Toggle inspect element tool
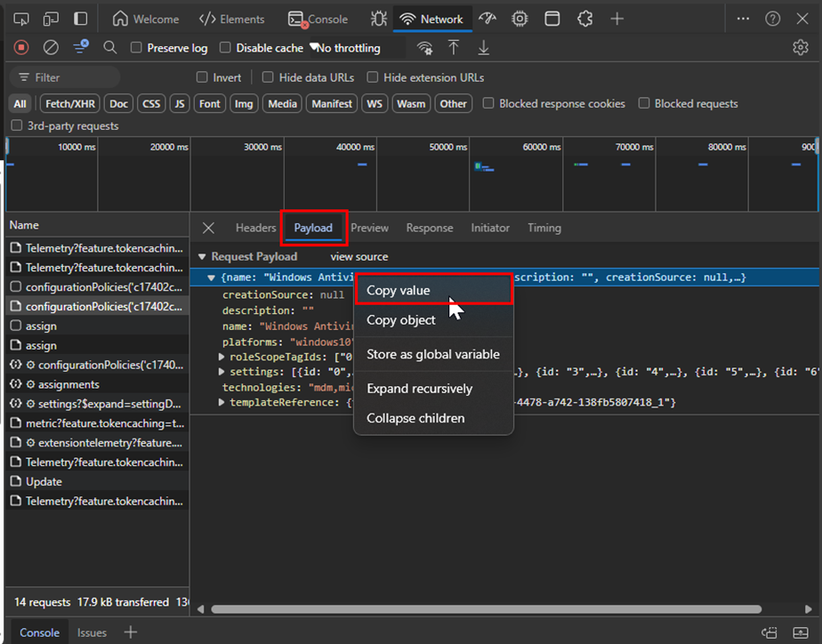This screenshot has width=822, height=644. click(21, 19)
